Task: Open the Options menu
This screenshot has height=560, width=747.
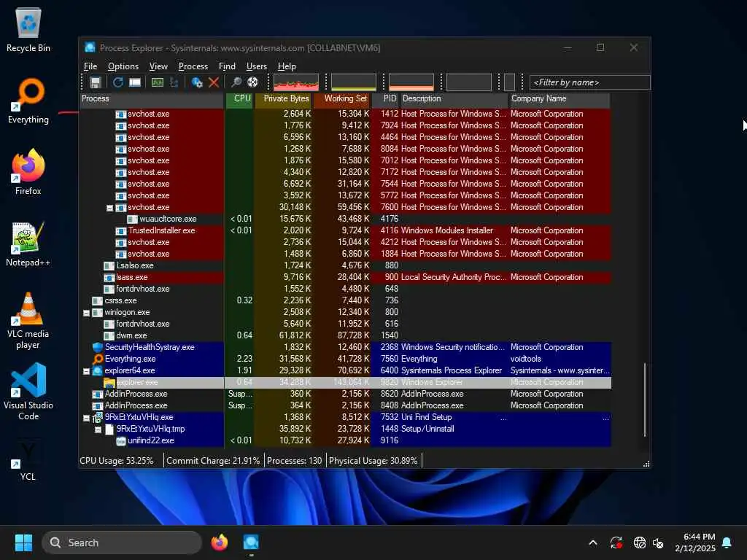Action: pyautogui.click(x=123, y=66)
